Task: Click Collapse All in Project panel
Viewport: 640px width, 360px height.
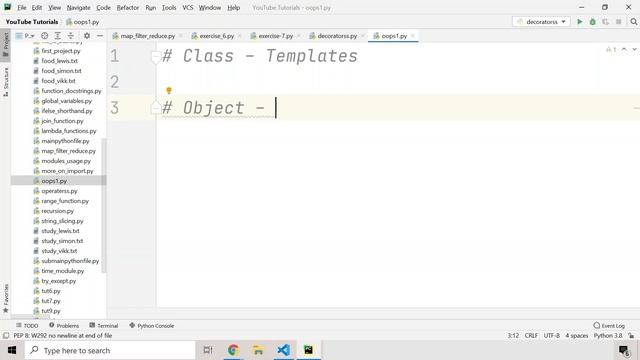Action: point(71,36)
